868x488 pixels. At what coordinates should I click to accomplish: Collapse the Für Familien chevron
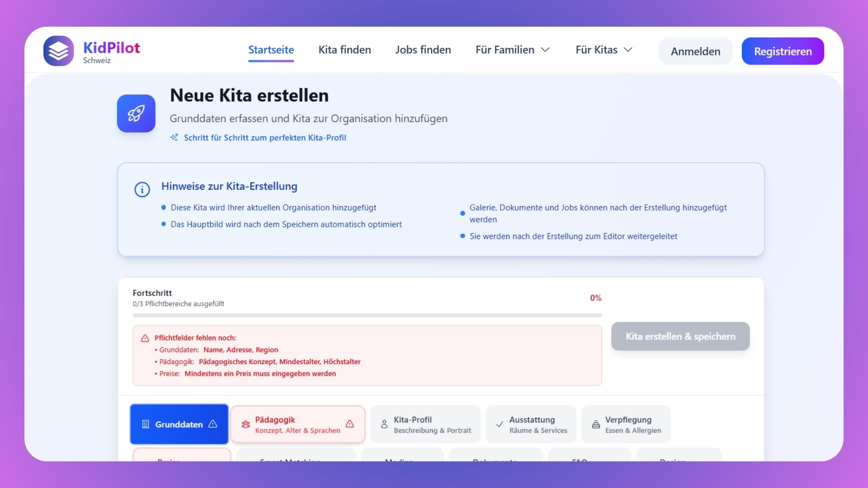[545, 50]
